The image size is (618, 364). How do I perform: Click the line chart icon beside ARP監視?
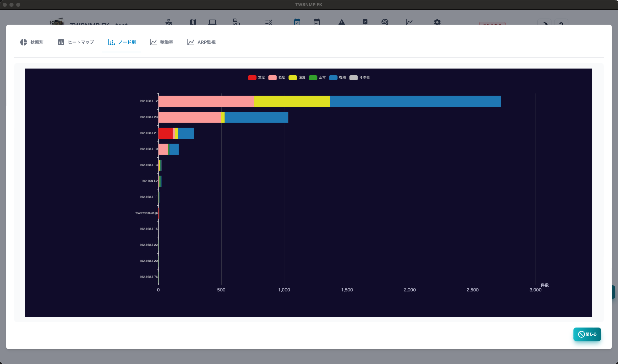191,42
